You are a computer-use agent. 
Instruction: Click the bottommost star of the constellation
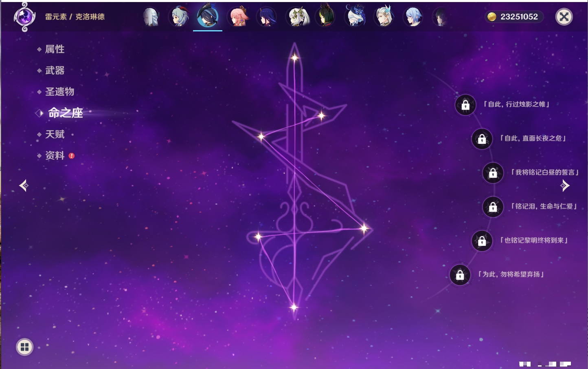click(294, 307)
